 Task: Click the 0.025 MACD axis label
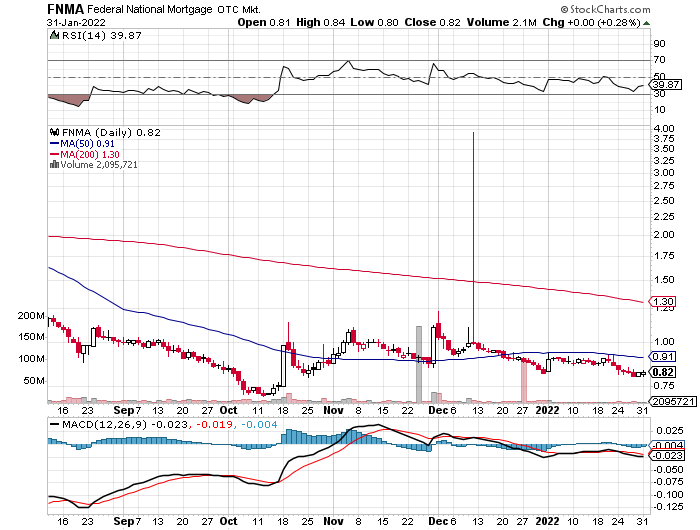[670, 430]
